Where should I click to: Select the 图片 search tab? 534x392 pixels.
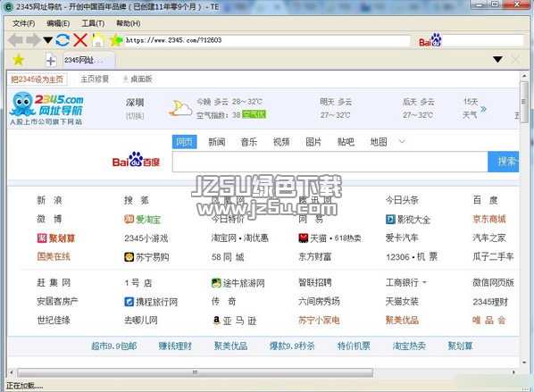click(x=313, y=142)
